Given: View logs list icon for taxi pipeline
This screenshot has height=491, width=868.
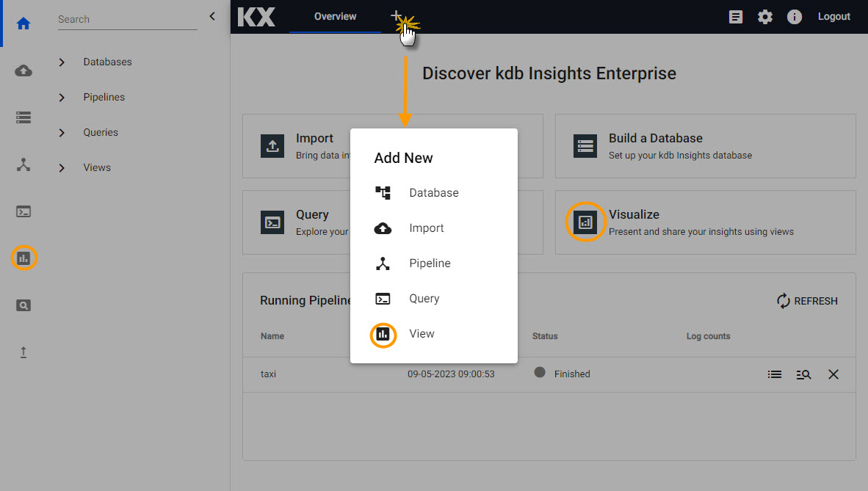Looking at the screenshot, I should (775, 375).
